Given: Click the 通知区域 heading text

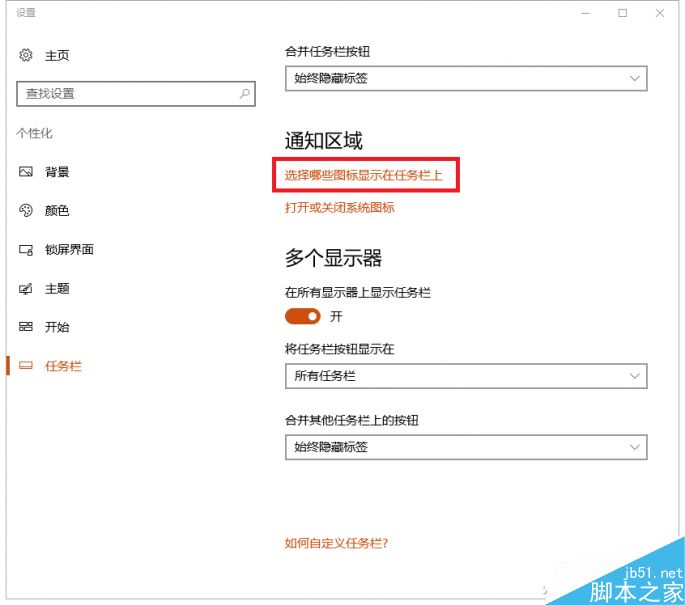Looking at the screenshot, I should click(x=324, y=141).
